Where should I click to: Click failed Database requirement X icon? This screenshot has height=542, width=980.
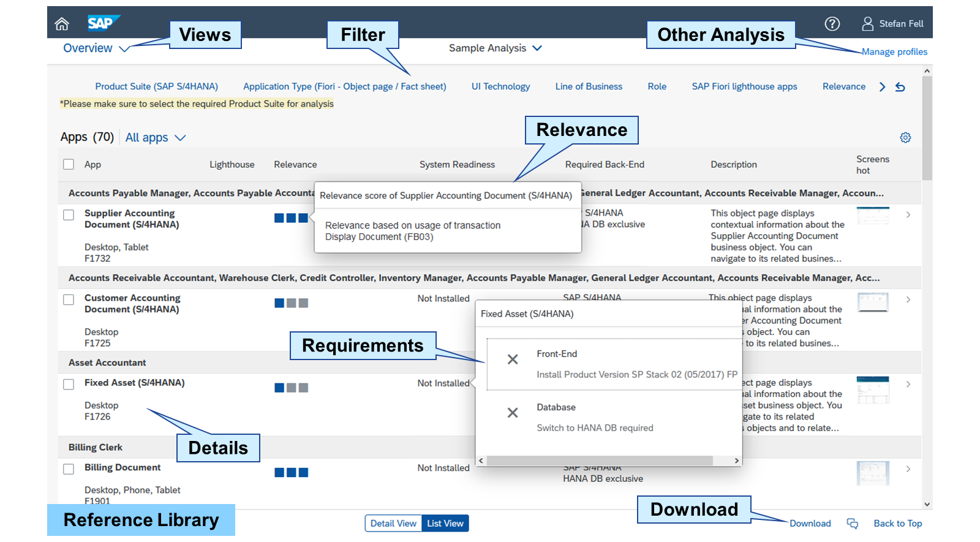[513, 413]
